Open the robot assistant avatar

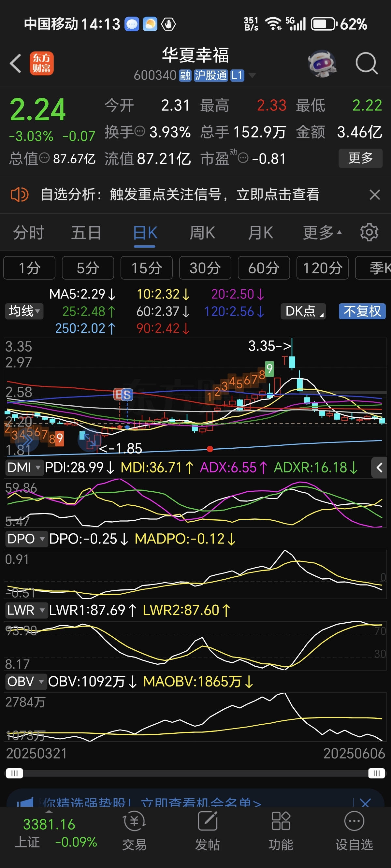coord(322,63)
